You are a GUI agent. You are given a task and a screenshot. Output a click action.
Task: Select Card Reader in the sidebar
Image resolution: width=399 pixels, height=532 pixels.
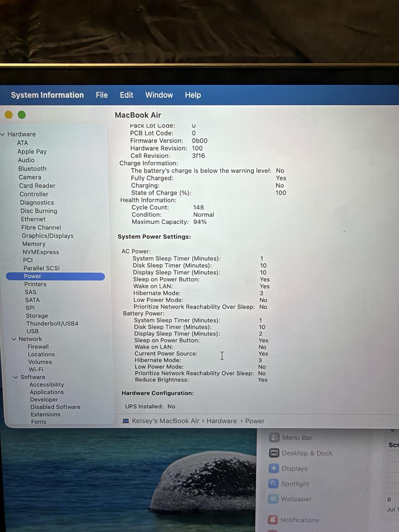coord(37,186)
